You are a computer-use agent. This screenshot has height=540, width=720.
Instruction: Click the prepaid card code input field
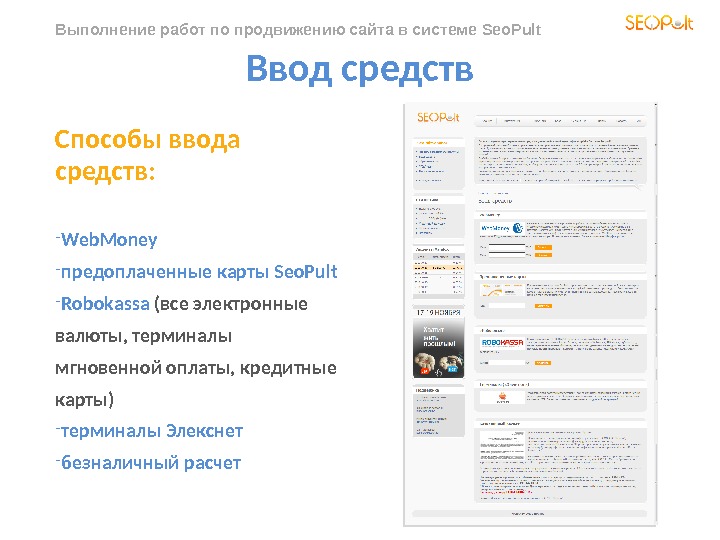pyautogui.click(x=506, y=306)
